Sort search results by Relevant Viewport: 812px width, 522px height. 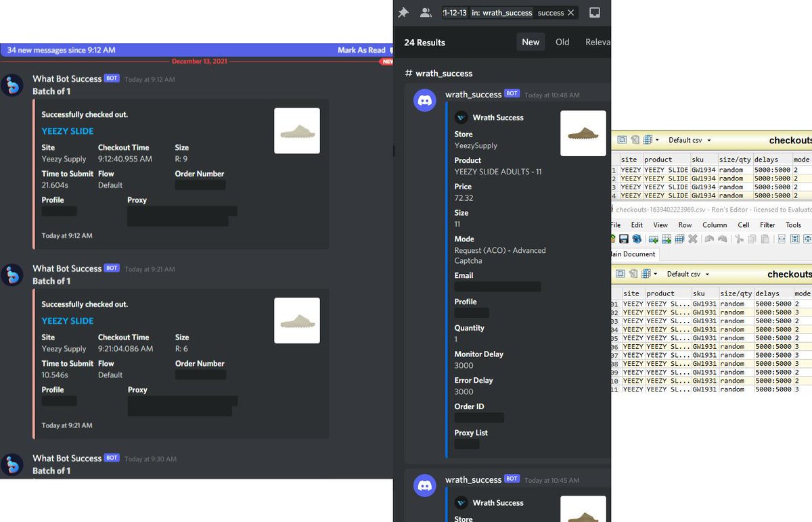pyautogui.click(x=597, y=42)
